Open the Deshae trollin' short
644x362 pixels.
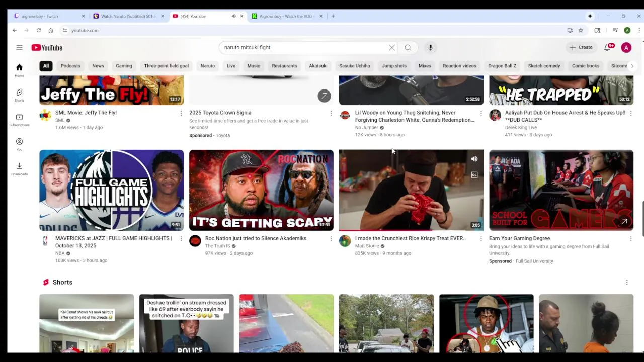click(186, 323)
